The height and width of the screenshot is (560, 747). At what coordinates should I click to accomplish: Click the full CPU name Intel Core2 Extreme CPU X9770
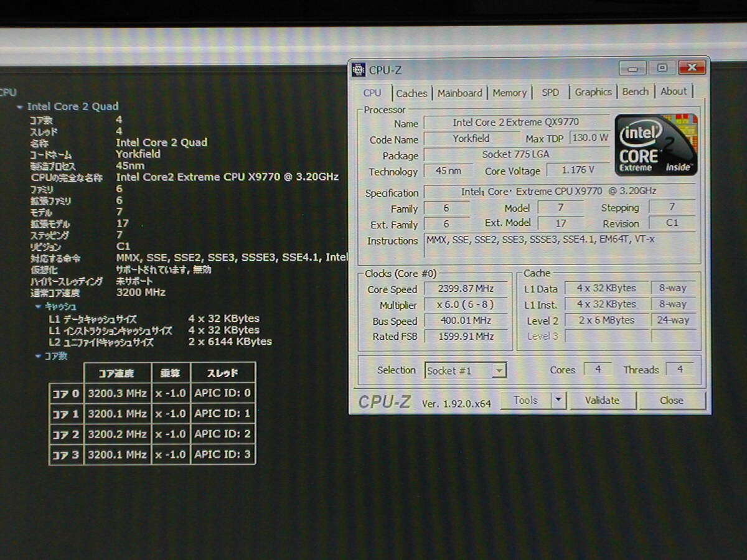tap(227, 177)
